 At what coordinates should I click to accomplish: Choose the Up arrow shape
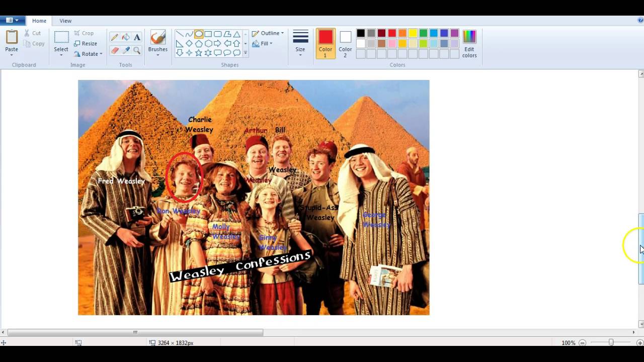[x=236, y=44]
